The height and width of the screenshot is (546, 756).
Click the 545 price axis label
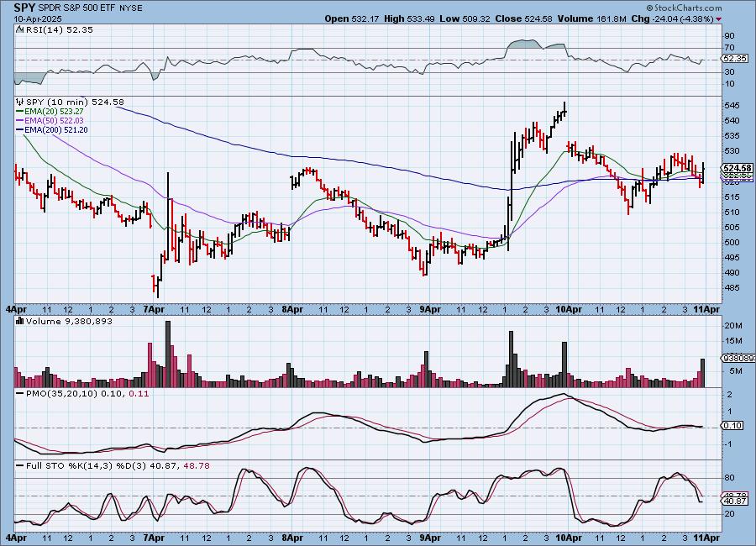[x=732, y=105]
